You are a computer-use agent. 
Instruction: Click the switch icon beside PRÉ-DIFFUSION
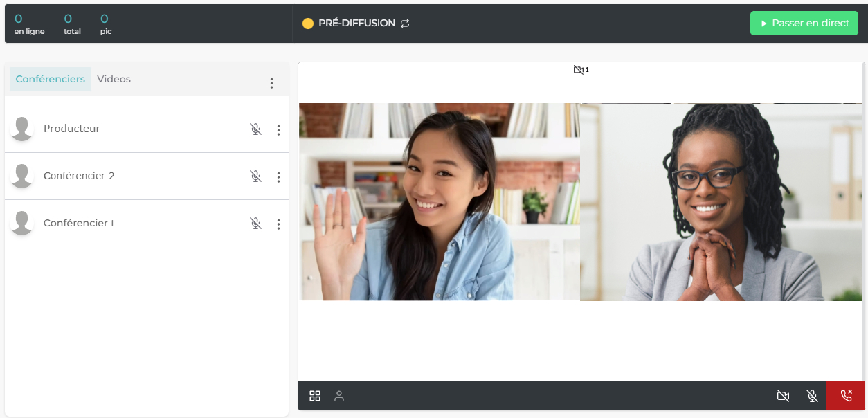pos(405,24)
